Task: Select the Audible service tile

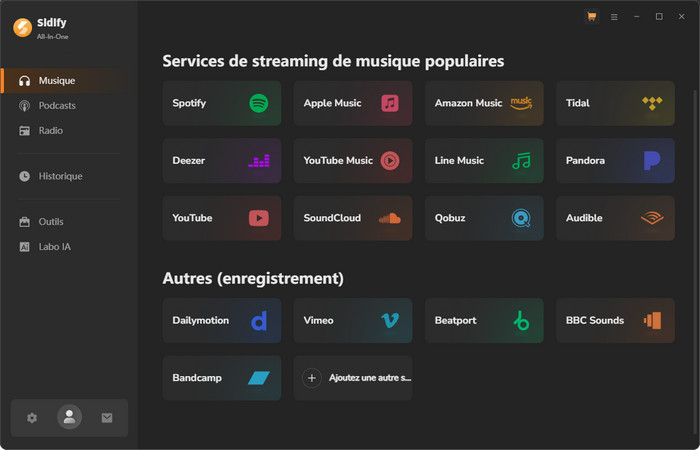Action: click(615, 218)
